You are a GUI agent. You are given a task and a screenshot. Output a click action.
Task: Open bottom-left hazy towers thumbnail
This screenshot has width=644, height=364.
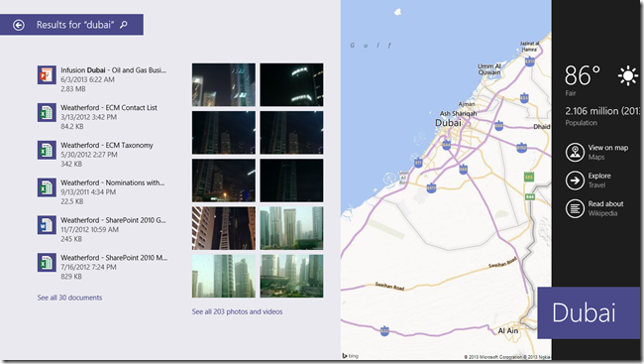click(x=224, y=276)
